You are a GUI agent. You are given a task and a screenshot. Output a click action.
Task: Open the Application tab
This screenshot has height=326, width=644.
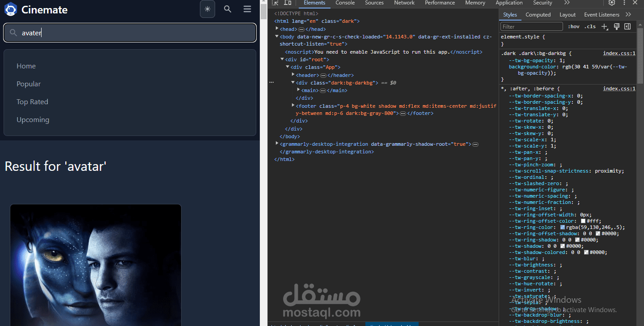tap(509, 3)
